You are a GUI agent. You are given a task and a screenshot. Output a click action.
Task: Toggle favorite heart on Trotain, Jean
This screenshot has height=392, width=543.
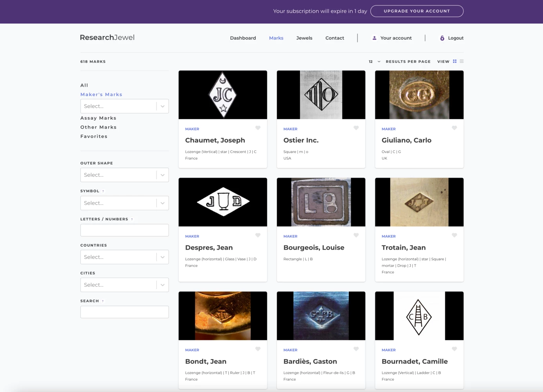(x=454, y=235)
